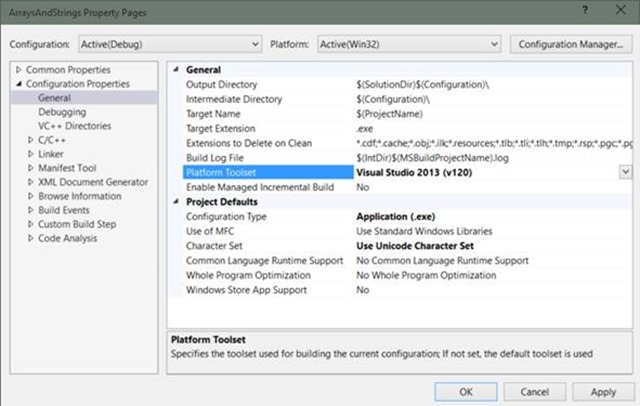Expand the C/C++ node
This screenshot has height=406, width=640.
(x=31, y=140)
